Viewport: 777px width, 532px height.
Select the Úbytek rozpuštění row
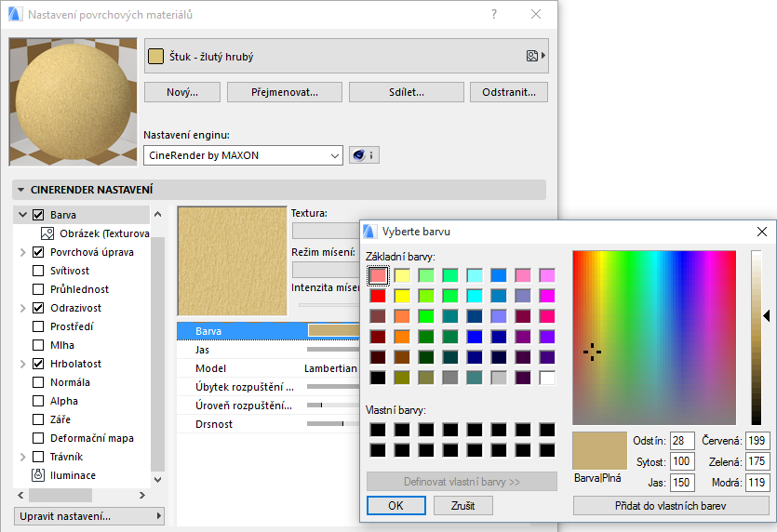[268, 387]
